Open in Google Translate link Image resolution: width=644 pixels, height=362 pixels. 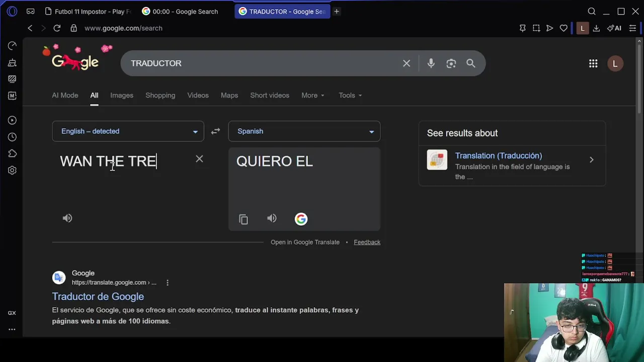click(x=305, y=242)
